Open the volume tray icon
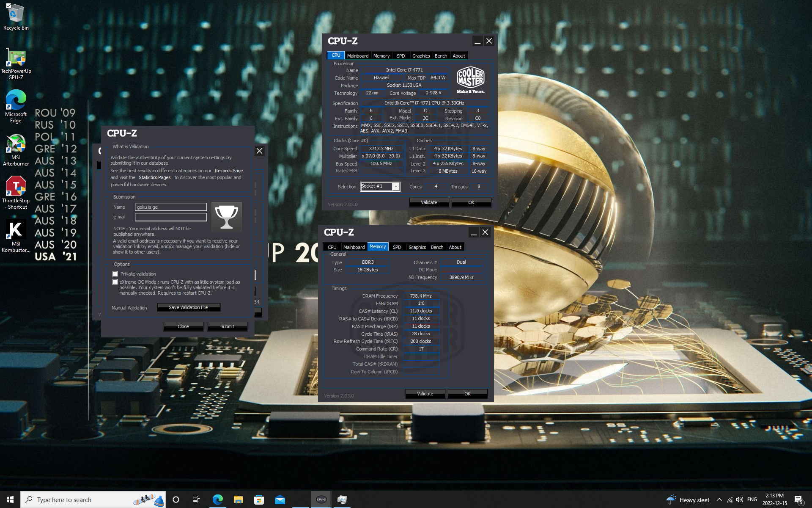The width and height of the screenshot is (812, 508). click(740, 500)
